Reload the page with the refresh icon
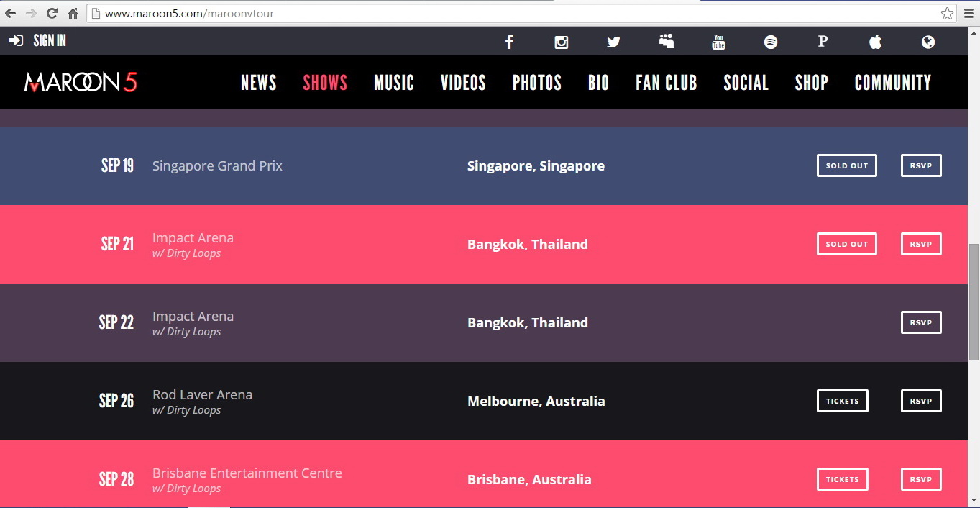Screen dimensions: 980x508 [x=52, y=13]
